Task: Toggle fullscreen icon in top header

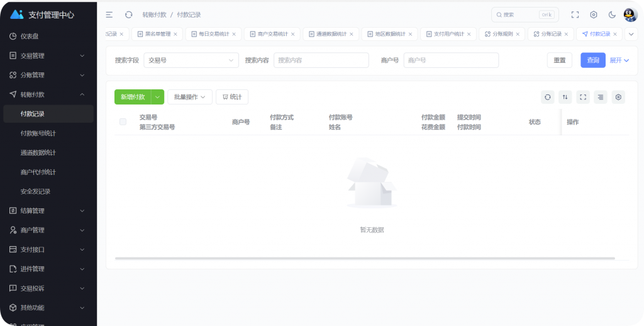Action: (x=575, y=15)
